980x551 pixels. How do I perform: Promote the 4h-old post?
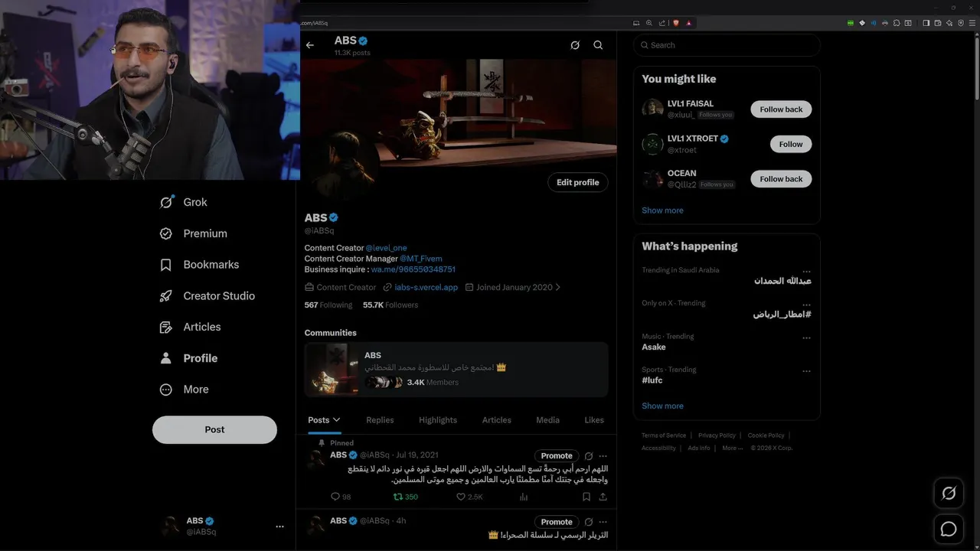pos(557,522)
